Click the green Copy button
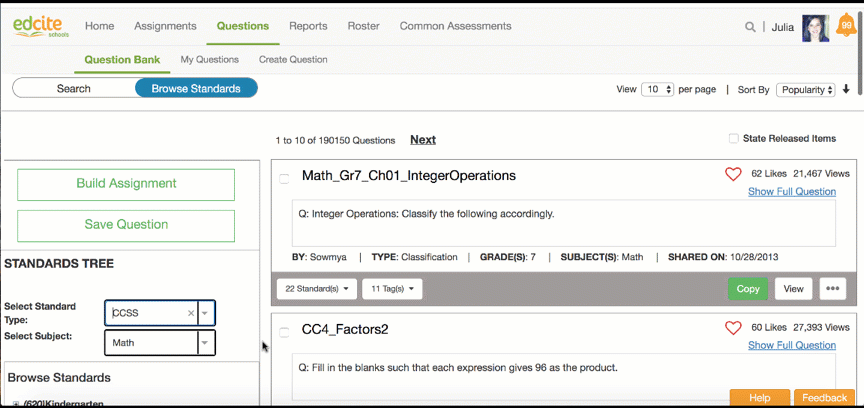The height and width of the screenshot is (408, 864). point(748,289)
